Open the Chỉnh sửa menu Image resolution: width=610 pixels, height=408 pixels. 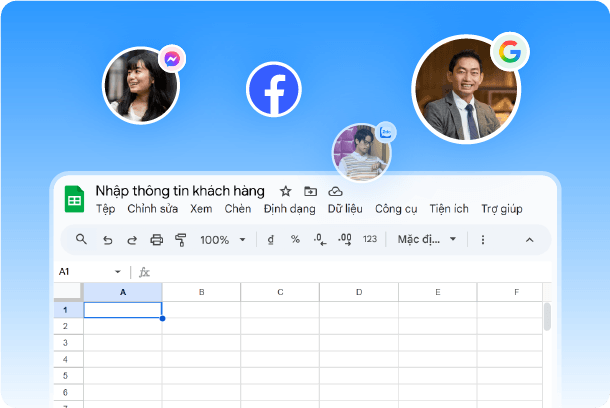(152, 209)
